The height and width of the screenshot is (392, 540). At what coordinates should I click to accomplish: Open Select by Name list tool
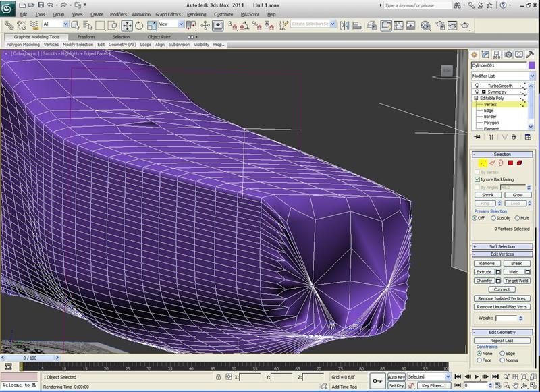click(x=88, y=25)
